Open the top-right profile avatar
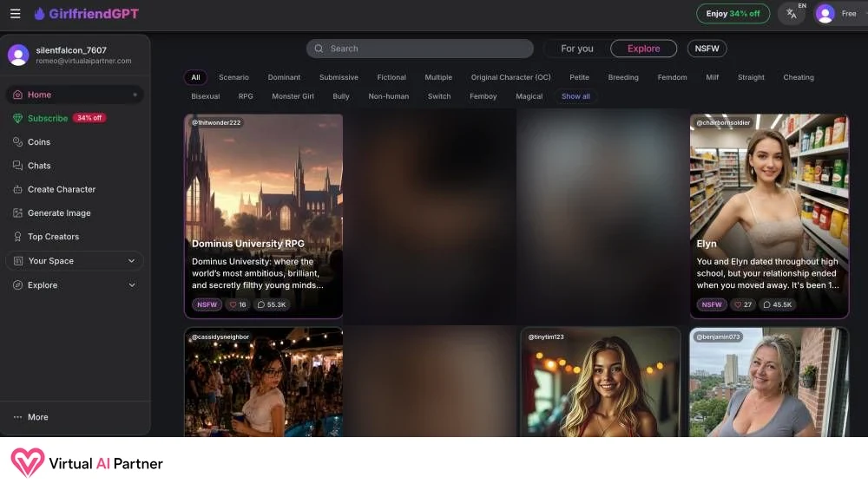The width and height of the screenshot is (868, 490). click(x=825, y=14)
